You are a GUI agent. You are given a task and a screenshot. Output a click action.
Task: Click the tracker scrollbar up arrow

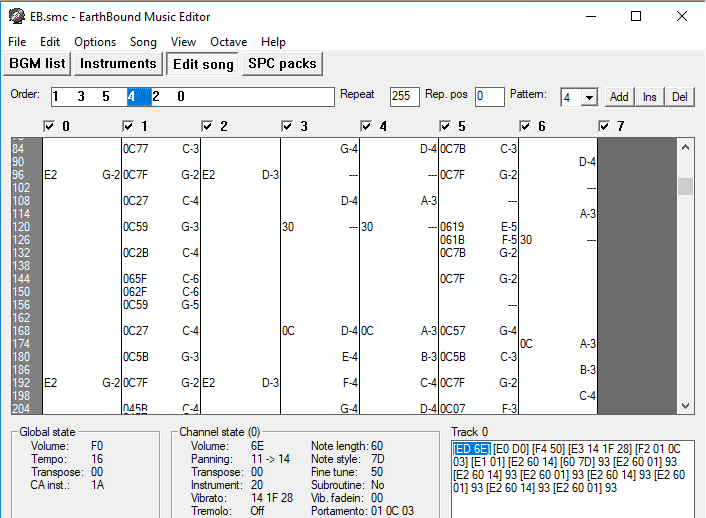(x=685, y=147)
